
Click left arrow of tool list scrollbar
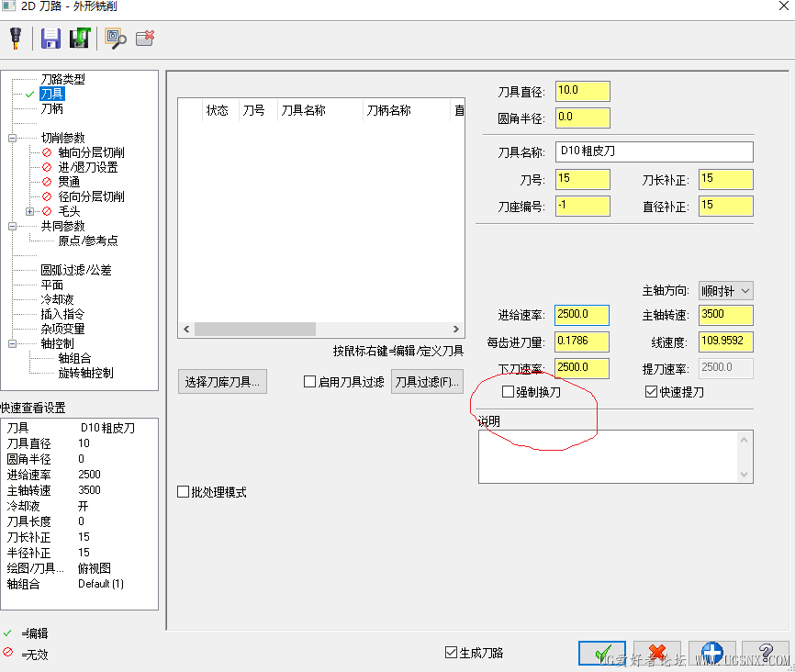coord(186,330)
